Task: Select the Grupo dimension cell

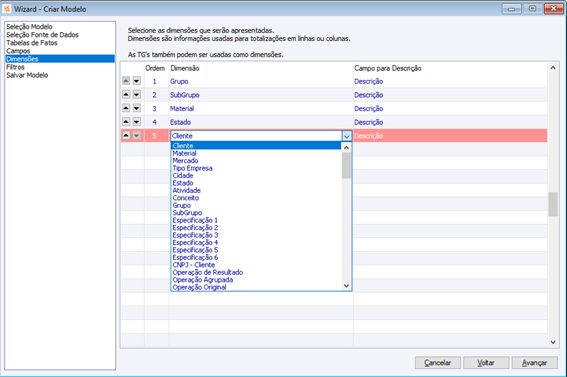Action: pyautogui.click(x=261, y=81)
